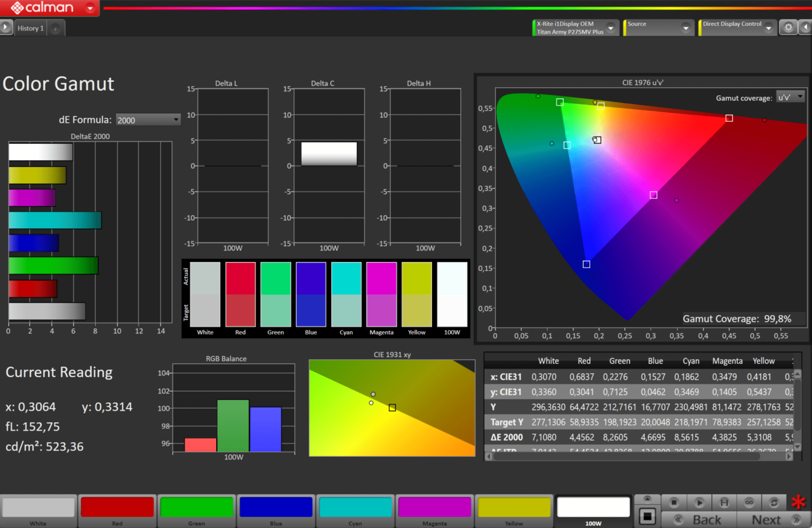This screenshot has height=528, width=812.
Task: Click the single-read bracket icon
Action: [x=724, y=502]
